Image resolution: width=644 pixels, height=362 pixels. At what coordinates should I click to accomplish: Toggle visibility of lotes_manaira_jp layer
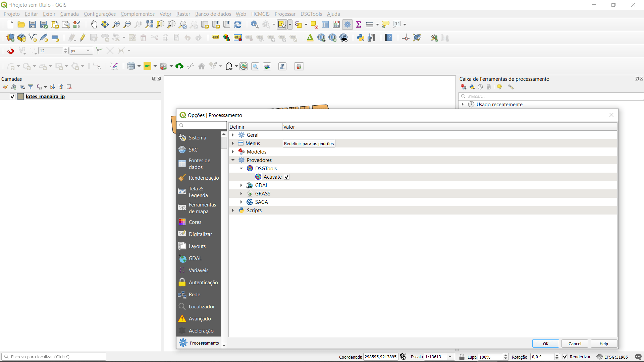tap(13, 97)
